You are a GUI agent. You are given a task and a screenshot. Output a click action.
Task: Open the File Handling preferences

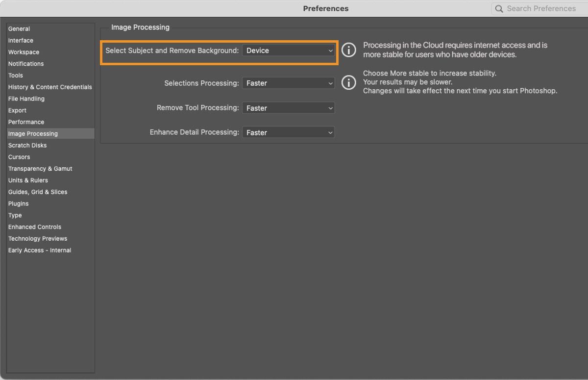click(26, 99)
